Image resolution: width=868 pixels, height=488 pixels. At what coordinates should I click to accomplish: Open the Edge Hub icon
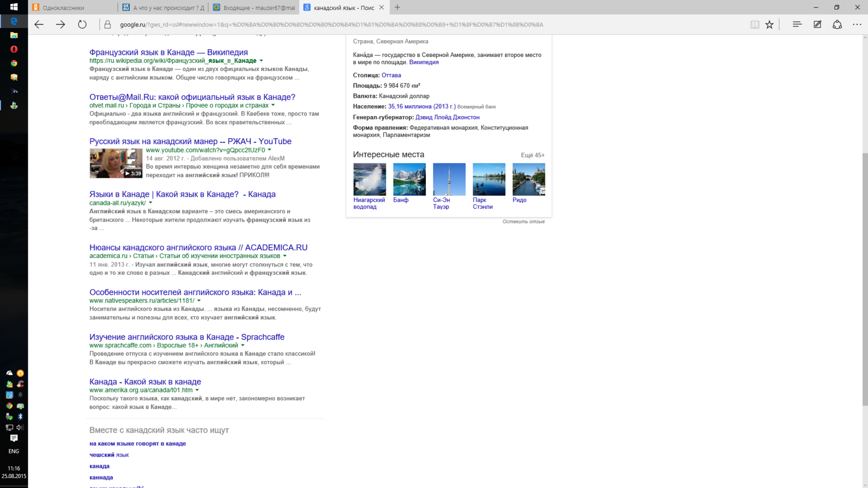tap(797, 24)
